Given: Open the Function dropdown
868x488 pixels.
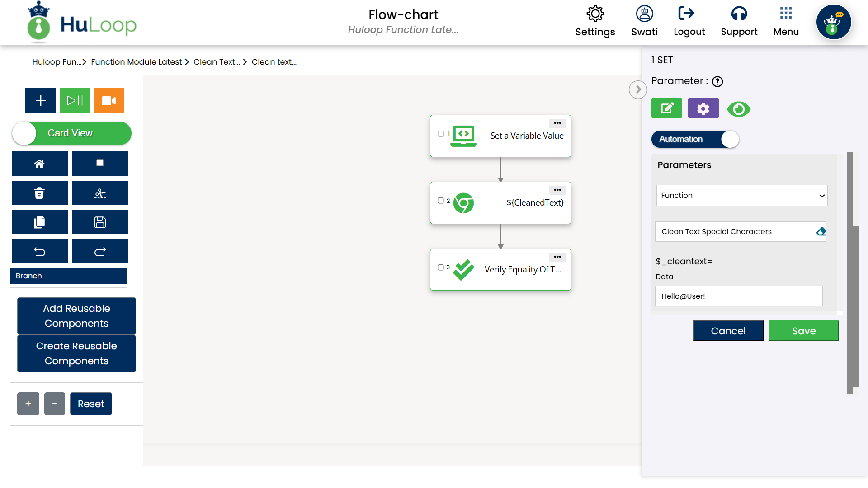Looking at the screenshot, I should tap(741, 196).
